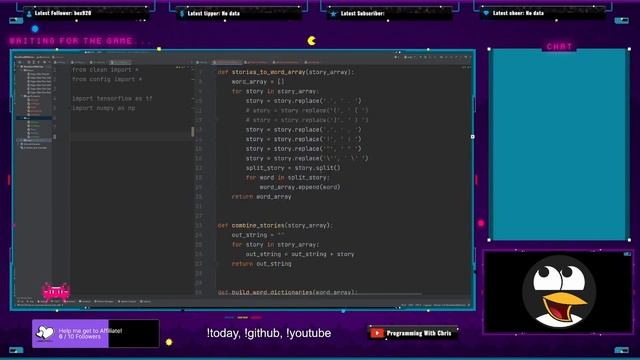640x360 pixels.
Task: Click the heart icon on the follower goal
Action: (44, 333)
